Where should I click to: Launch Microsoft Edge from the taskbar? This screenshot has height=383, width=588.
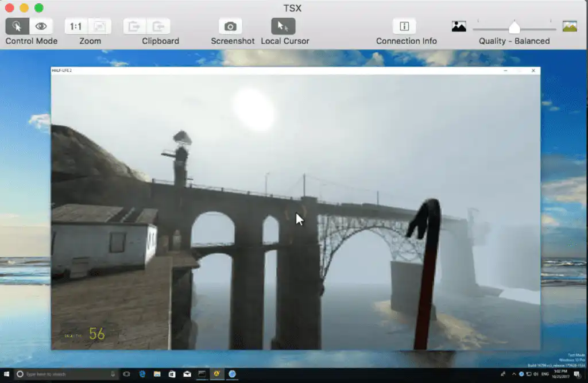point(142,374)
